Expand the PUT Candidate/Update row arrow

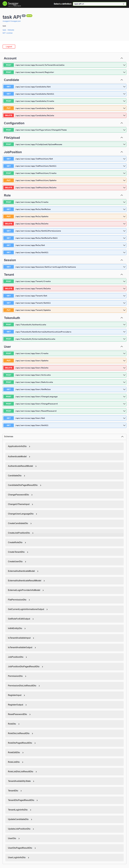[124, 108]
